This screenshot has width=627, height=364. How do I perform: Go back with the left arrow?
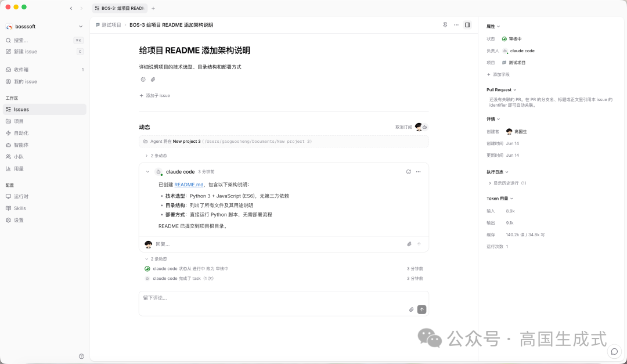pyautogui.click(x=71, y=8)
